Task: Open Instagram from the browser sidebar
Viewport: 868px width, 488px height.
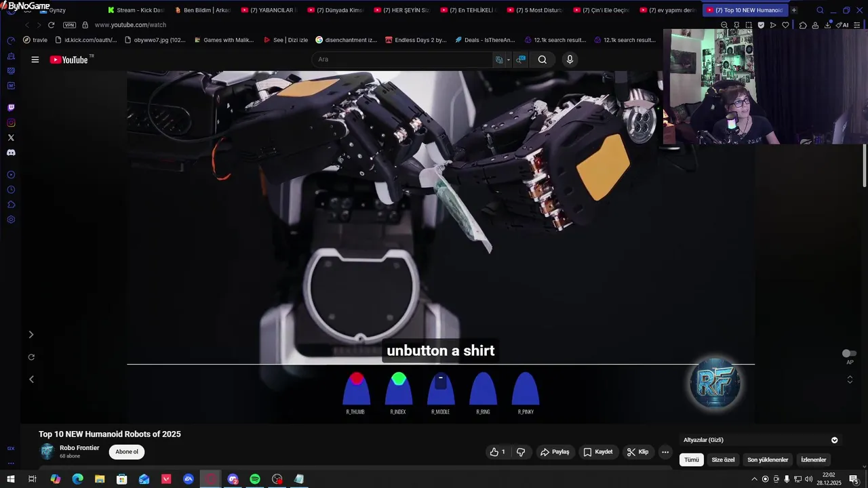Action: (x=11, y=123)
